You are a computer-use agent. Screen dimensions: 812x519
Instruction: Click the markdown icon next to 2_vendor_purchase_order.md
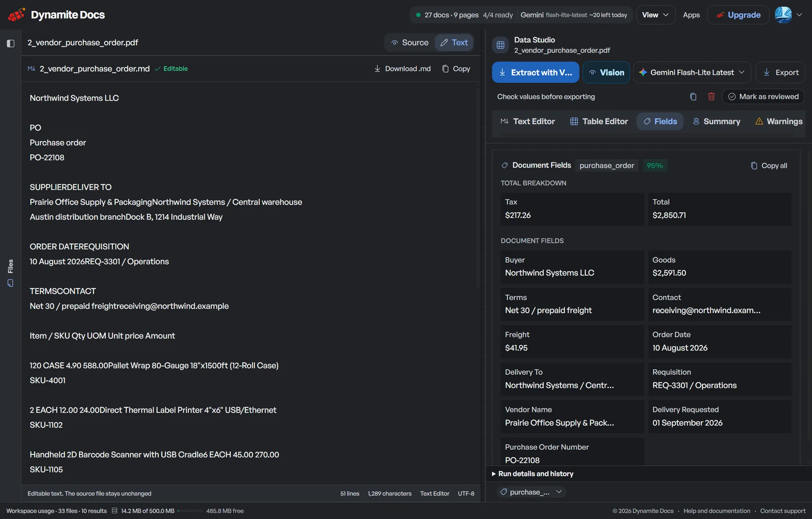[31, 68]
